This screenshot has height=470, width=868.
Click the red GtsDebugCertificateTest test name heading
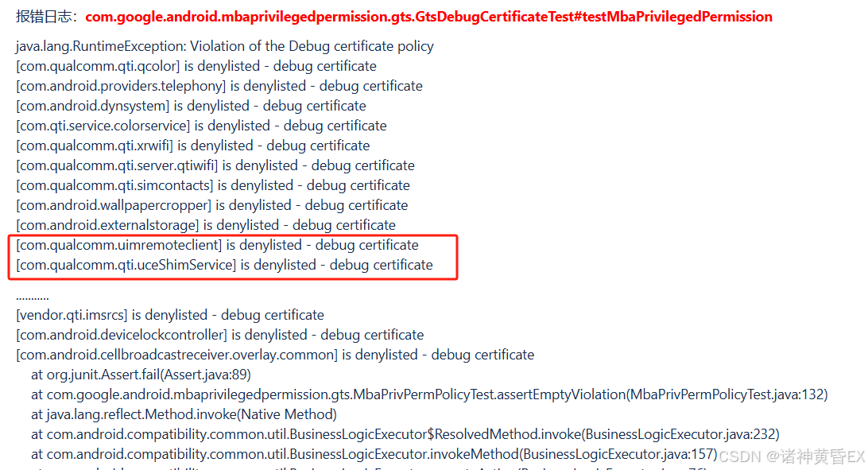coord(428,17)
